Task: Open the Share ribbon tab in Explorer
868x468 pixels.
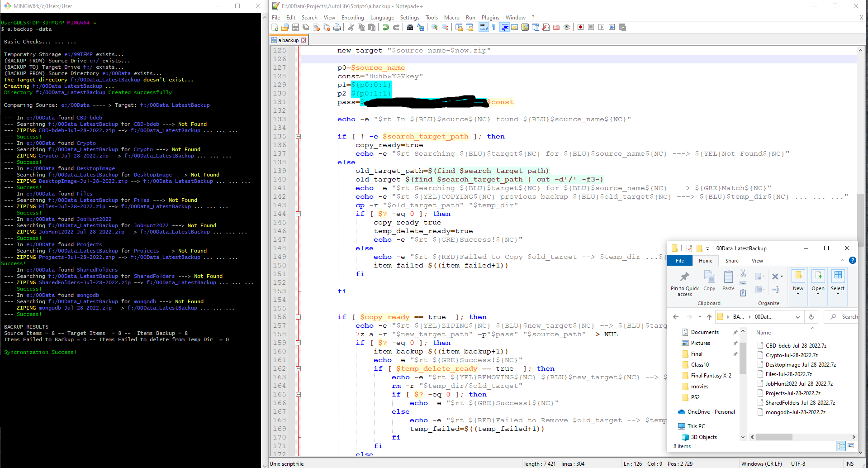Action: point(732,261)
